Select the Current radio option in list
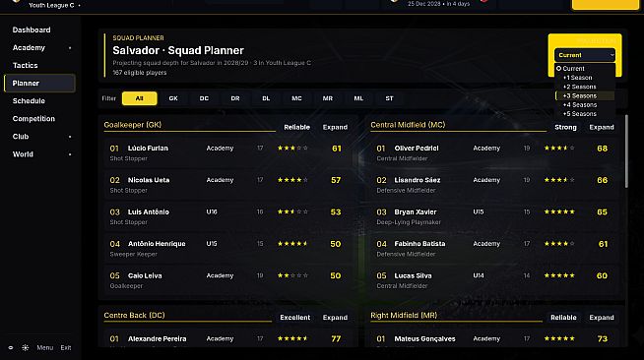Viewport: 644px width, 360px height. (x=585, y=69)
